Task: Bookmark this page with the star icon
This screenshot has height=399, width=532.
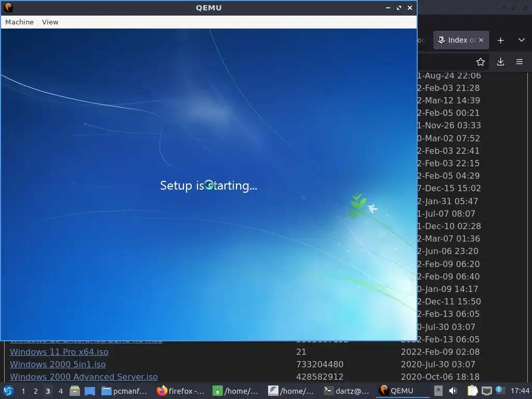Action: coord(481,62)
